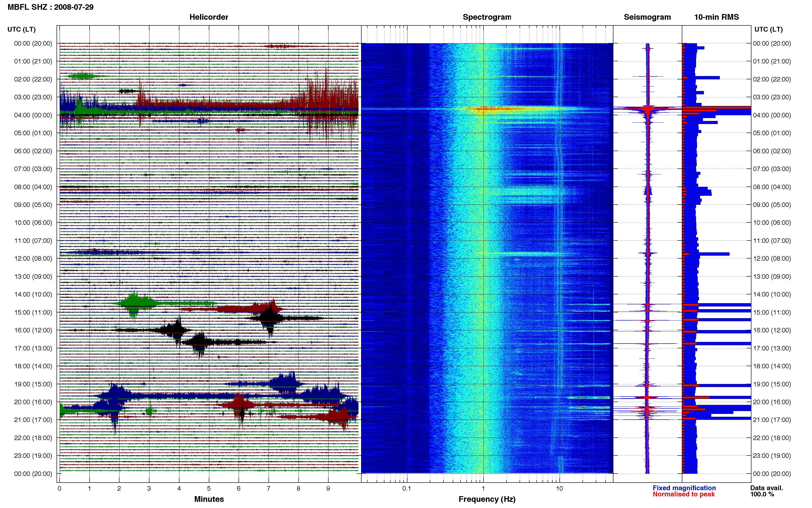This screenshot has height=508, width=812.
Task: Click the 'Normalised to peak' legend text
Action: coord(684,494)
